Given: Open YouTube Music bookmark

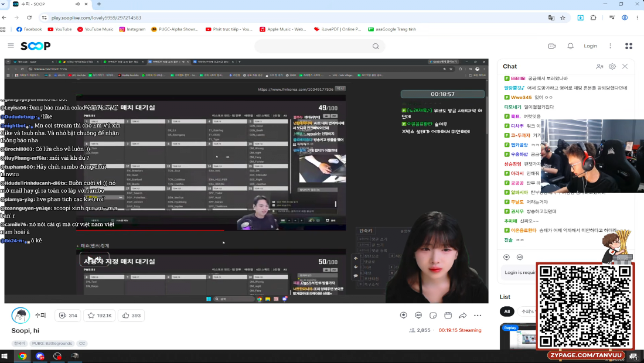Looking at the screenshot, I should click(96, 29).
